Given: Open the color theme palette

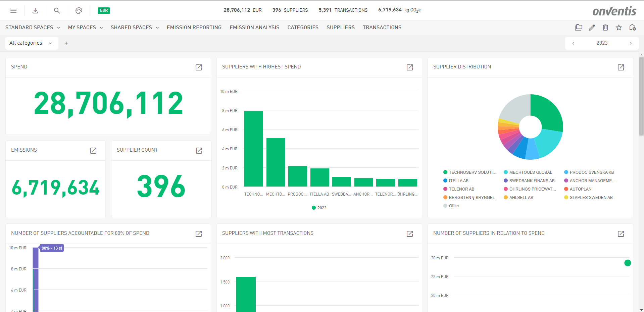Looking at the screenshot, I should click(79, 11).
